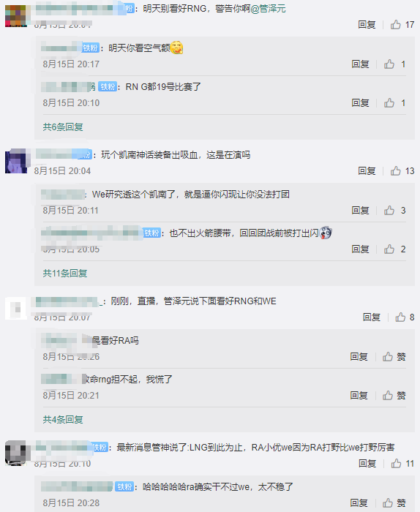The image size is (420, 512).
Task: Open the @管泽元 mention link
Action: tap(268, 9)
